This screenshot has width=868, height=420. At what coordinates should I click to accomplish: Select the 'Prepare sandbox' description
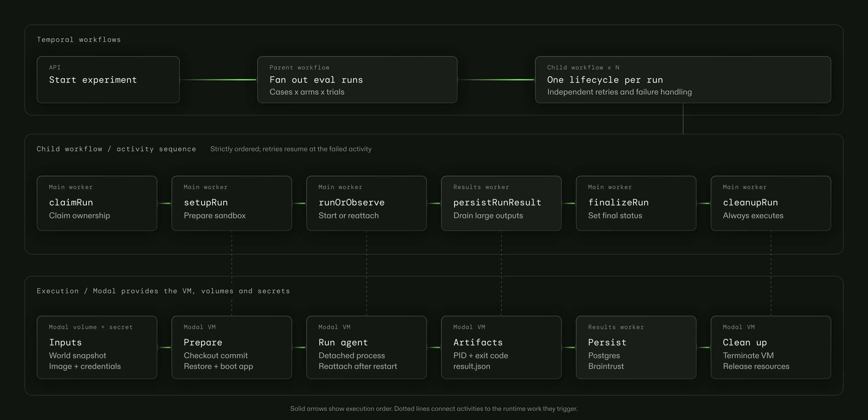point(215,215)
